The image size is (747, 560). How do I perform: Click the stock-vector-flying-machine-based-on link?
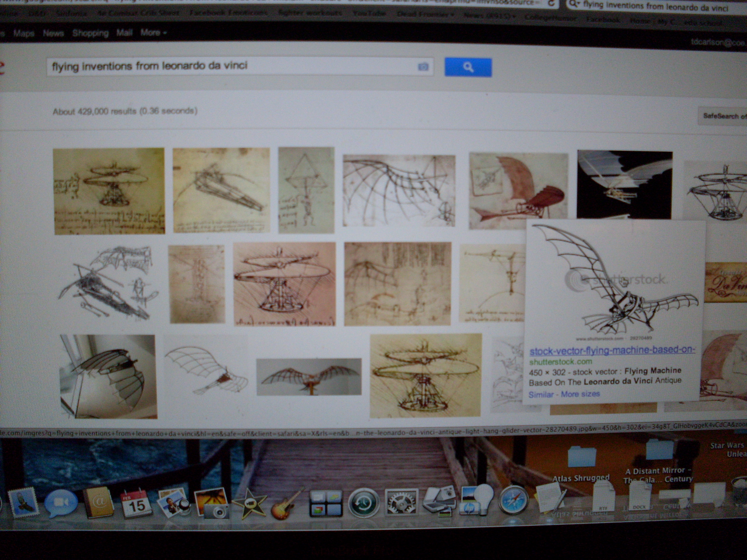pyautogui.click(x=612, y=350)
